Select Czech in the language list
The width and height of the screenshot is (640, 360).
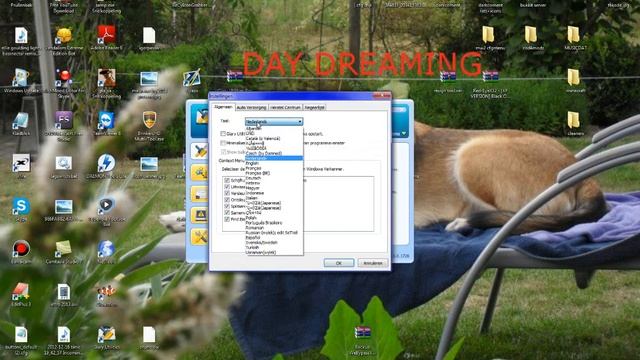[x=274, y=153]
